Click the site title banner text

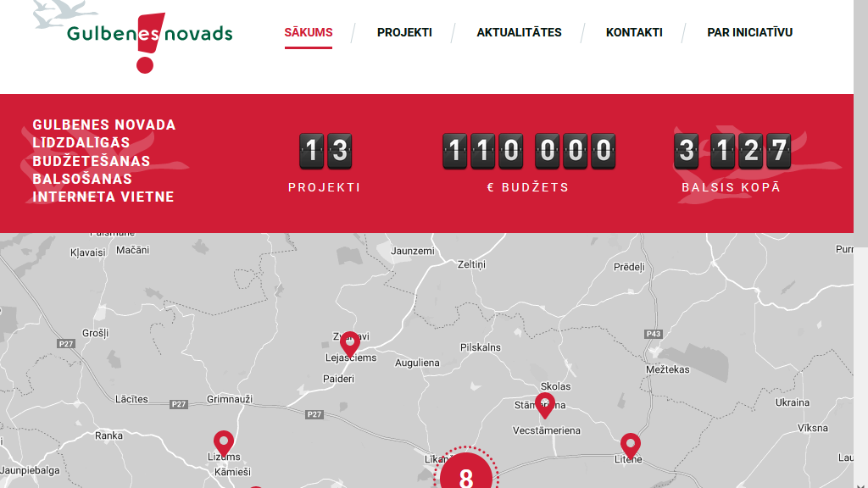tap(104, 161)
